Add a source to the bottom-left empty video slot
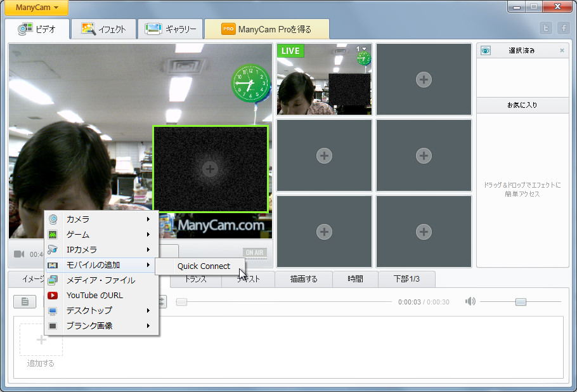This screenshot has height=392, width=577. 324,232
